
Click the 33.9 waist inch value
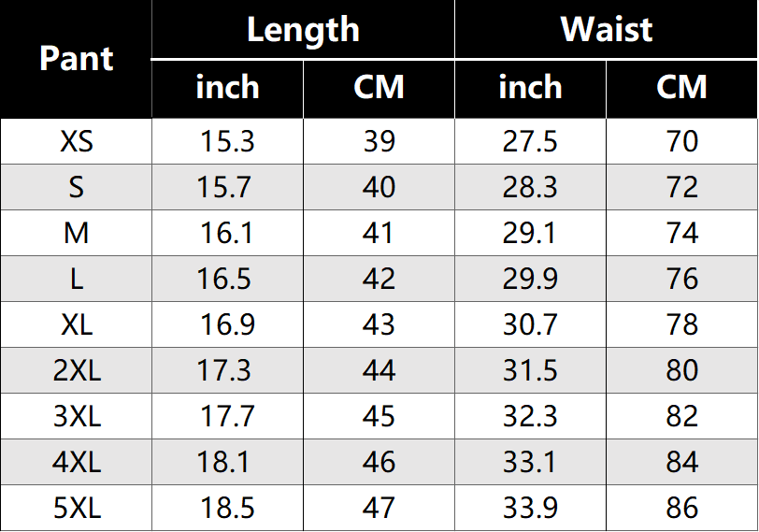click(x=530, y=508)
